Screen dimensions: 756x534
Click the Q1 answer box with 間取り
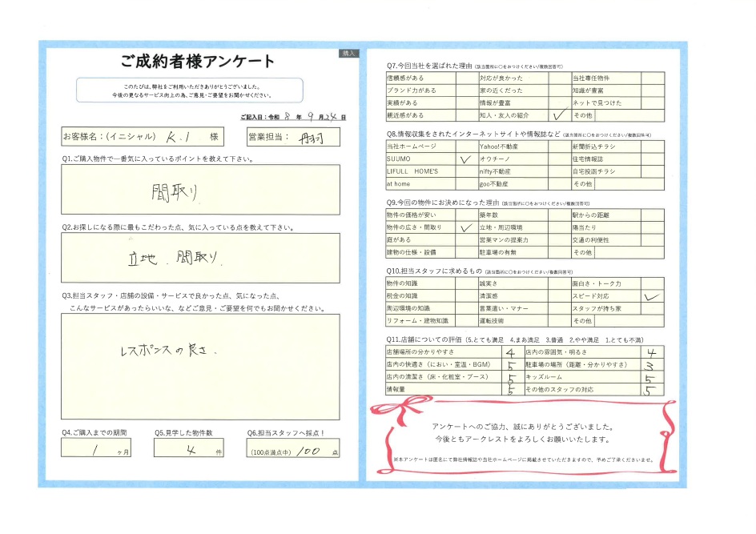tap(200, 190)
